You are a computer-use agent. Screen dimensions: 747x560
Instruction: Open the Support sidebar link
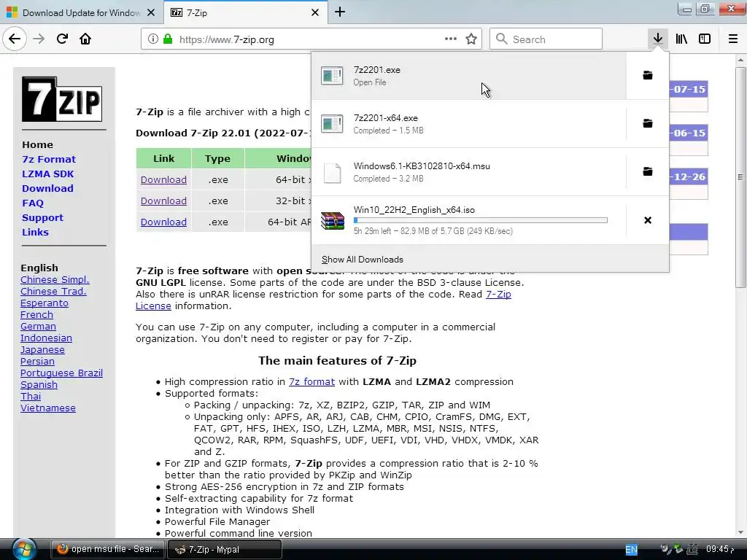(42, 217)
